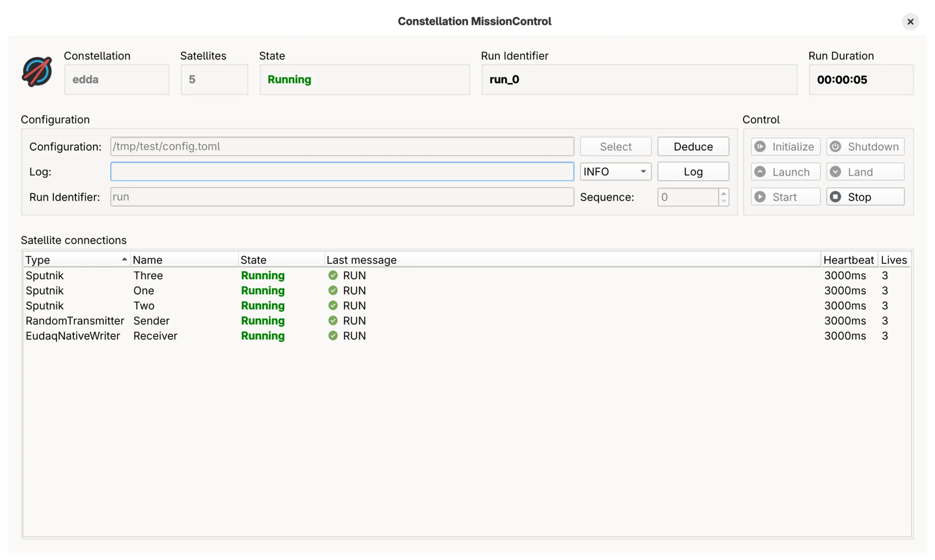935x560 pixels.
Task: Increase the Sequence value with the up arrow
Action: coord(723,193)
